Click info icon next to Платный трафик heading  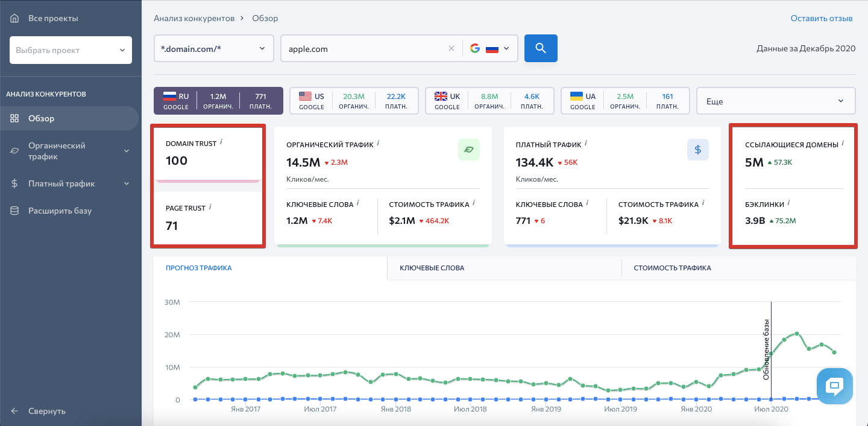587,144
